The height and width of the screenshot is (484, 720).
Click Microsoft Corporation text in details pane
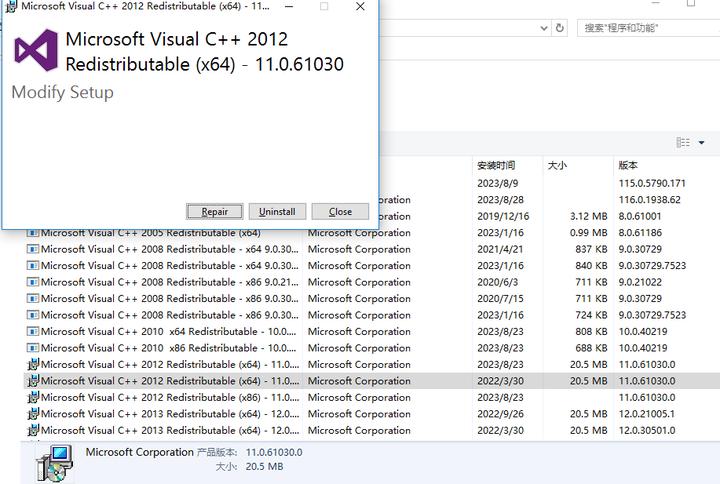coord(139,452)
